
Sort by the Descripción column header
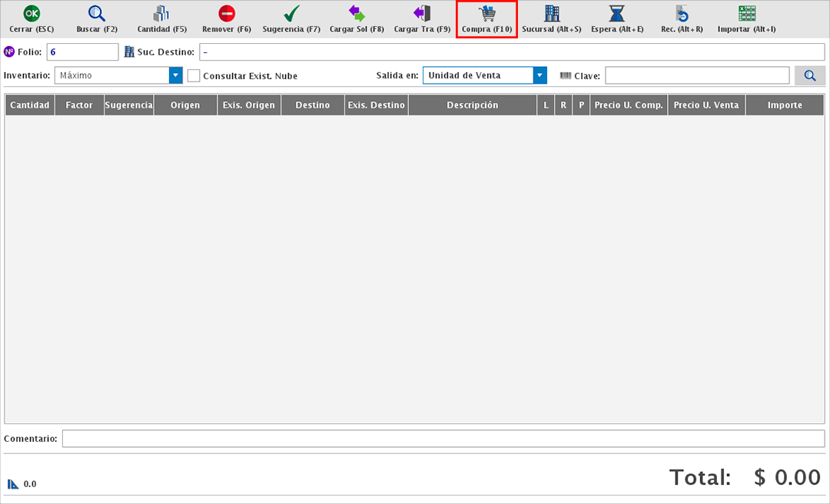tap(472, 105)
